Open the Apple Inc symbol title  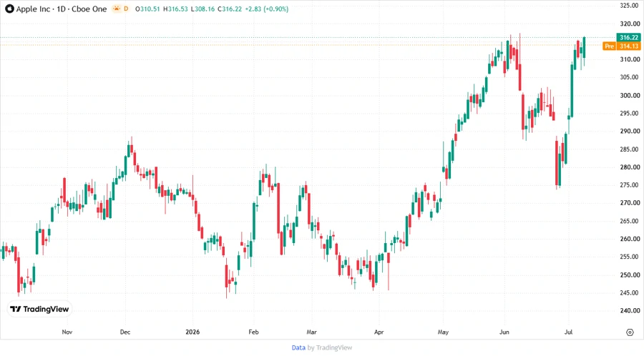[x=33, y=9]
